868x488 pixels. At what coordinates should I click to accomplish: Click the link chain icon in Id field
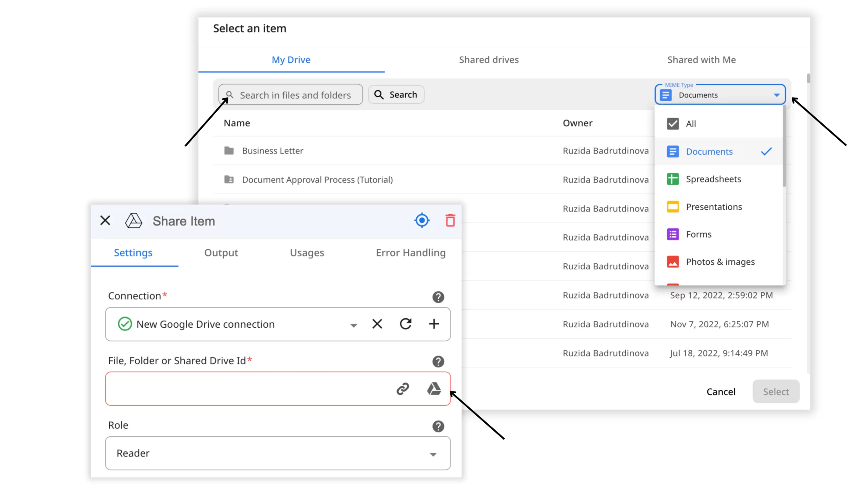(402, 389)
